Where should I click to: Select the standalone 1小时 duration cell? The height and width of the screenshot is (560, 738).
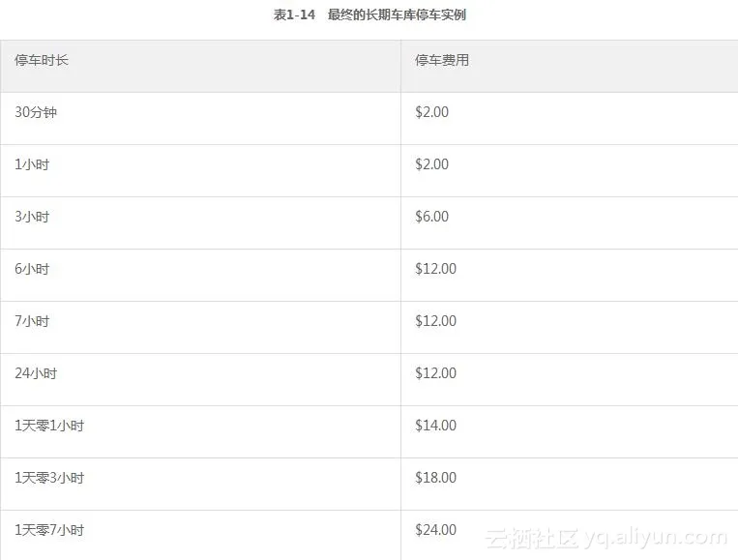coord(32,164)
